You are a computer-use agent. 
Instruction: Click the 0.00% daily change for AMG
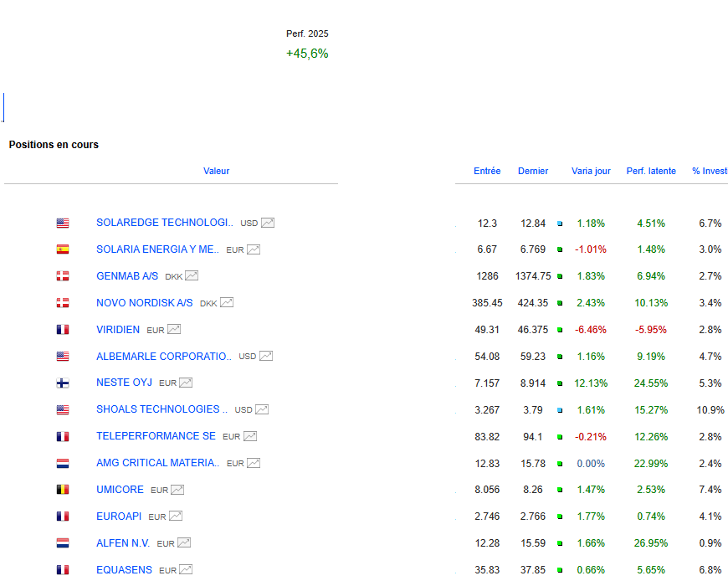[591, 464]
